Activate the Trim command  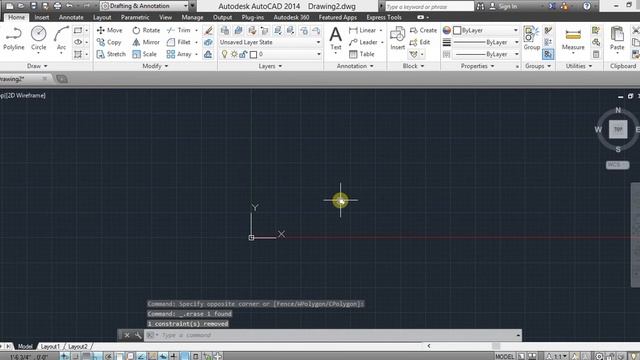(x=179, y=30)
